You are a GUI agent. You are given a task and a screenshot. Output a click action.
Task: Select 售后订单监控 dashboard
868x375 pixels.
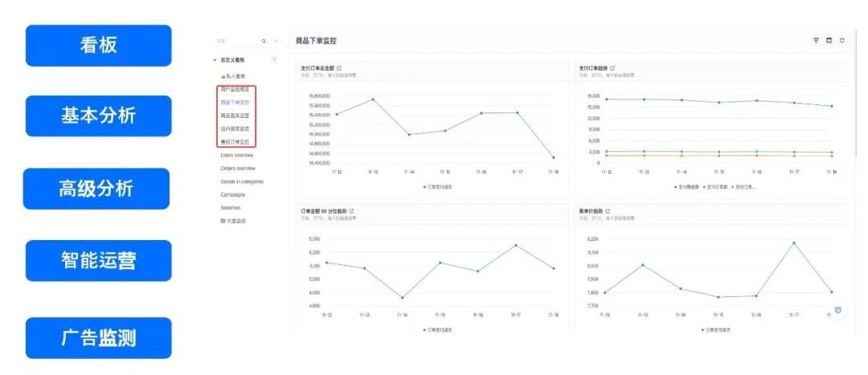235,142
